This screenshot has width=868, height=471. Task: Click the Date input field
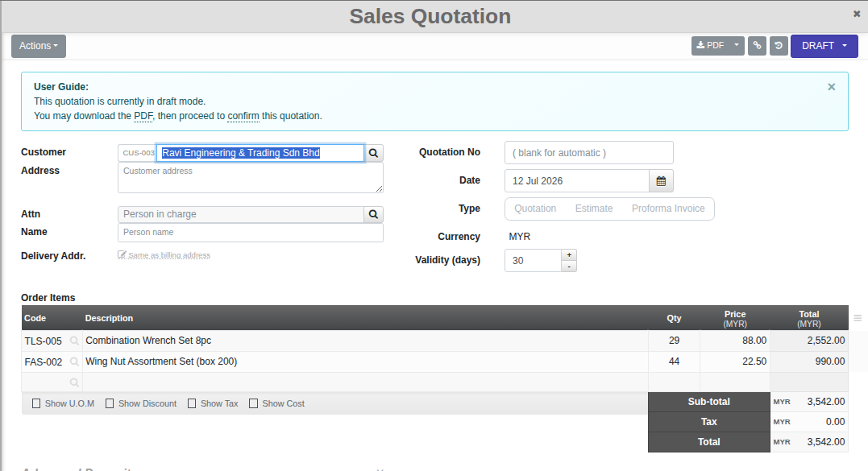pos(577,181)
